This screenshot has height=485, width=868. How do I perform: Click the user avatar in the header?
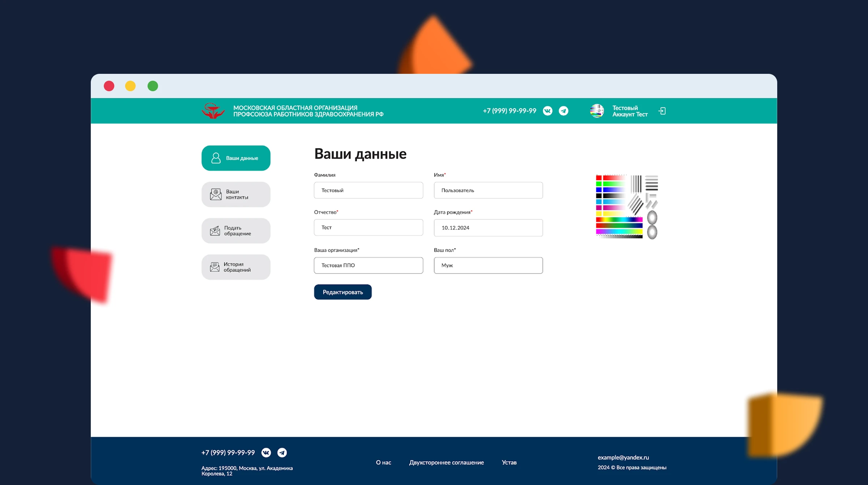pyautogui.click(x=597, y=111)
